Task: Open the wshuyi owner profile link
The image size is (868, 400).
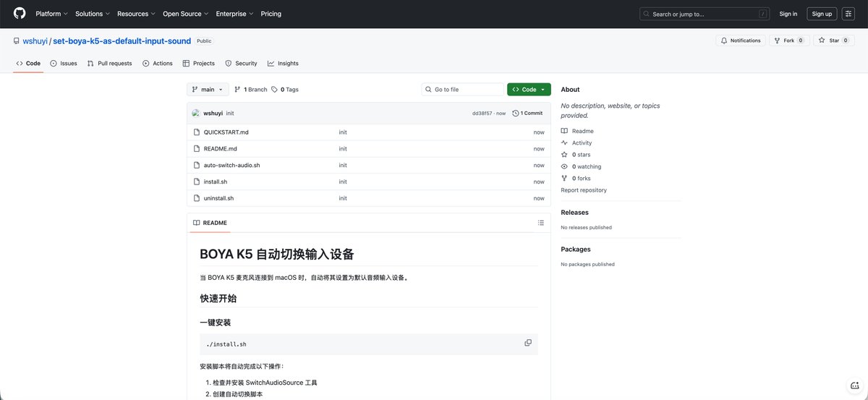Action: (35, 41)
